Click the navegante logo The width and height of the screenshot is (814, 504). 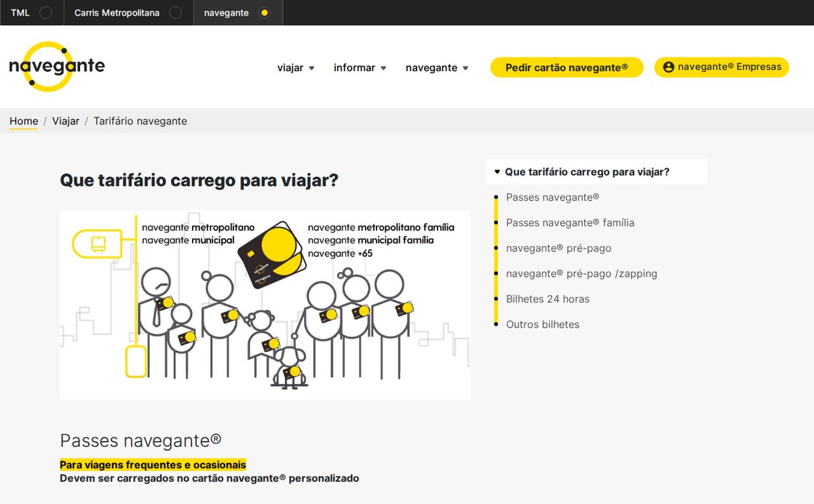[x=57, y=66]
